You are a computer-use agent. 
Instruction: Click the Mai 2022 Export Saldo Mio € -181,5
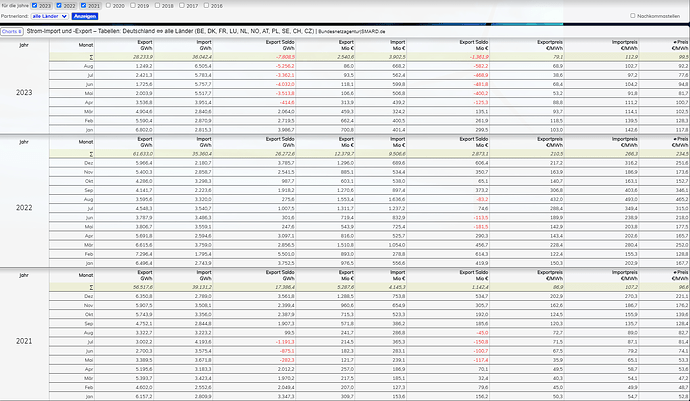pos(481,227)
